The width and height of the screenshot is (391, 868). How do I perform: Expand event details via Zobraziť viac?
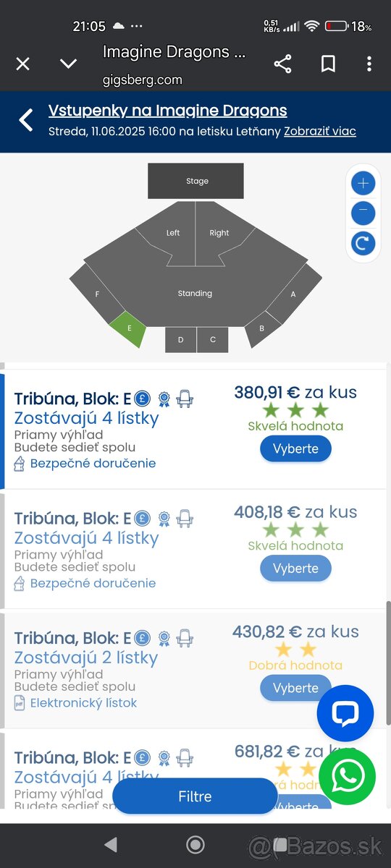coord(320,132)
